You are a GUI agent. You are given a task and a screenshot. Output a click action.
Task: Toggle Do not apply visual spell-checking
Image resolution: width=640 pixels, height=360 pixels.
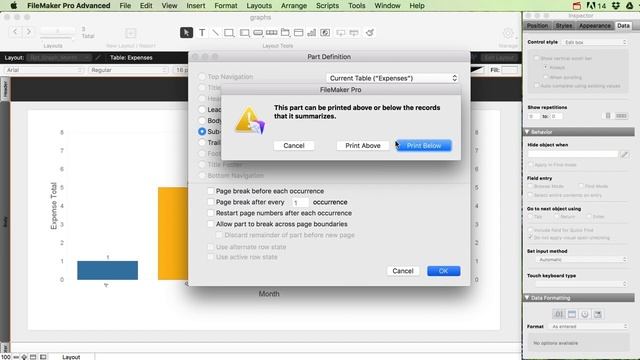(531, 237)
